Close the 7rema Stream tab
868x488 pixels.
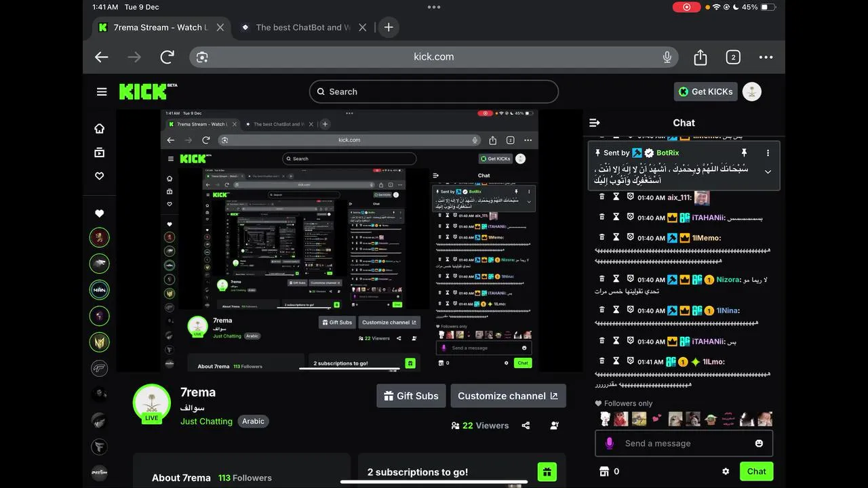click(x=220, y=27)
